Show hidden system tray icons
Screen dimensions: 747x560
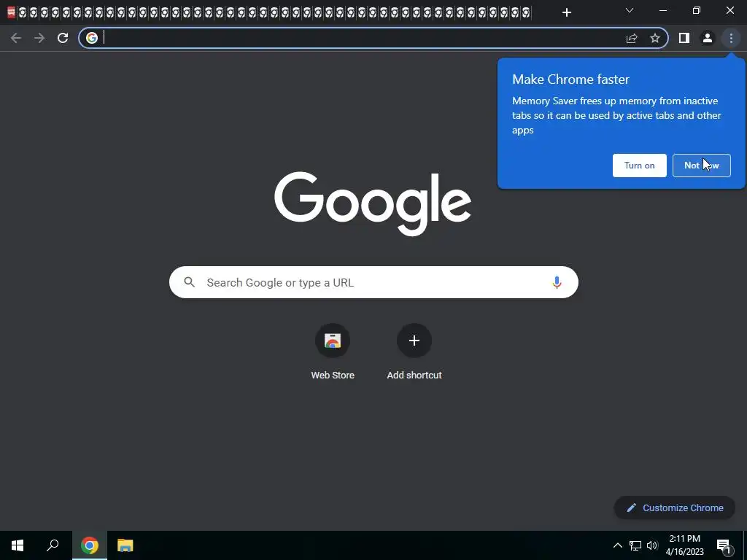(x=617, y=545)
